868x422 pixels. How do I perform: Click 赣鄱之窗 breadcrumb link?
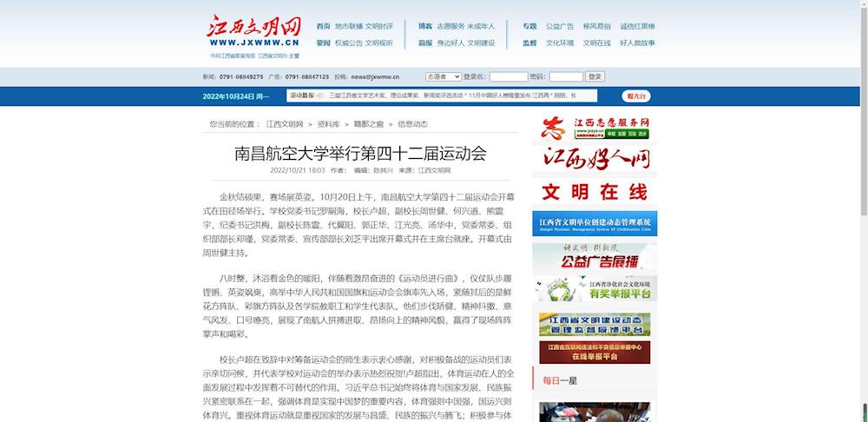pos(368,124)
